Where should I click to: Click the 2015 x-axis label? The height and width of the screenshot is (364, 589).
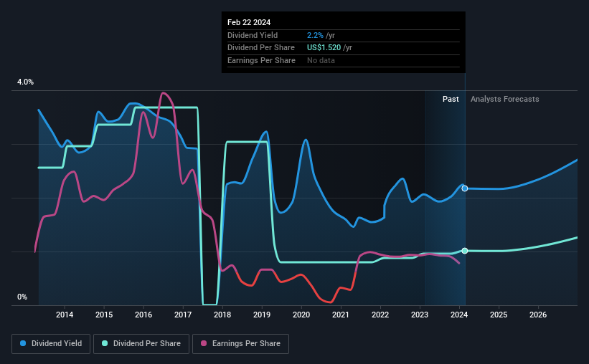click(104, 315)
